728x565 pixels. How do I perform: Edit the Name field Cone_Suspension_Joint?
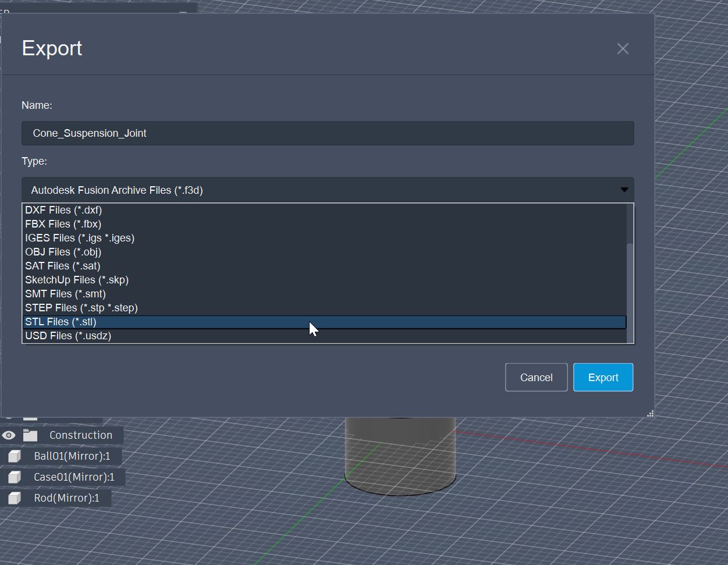(328, 133)
